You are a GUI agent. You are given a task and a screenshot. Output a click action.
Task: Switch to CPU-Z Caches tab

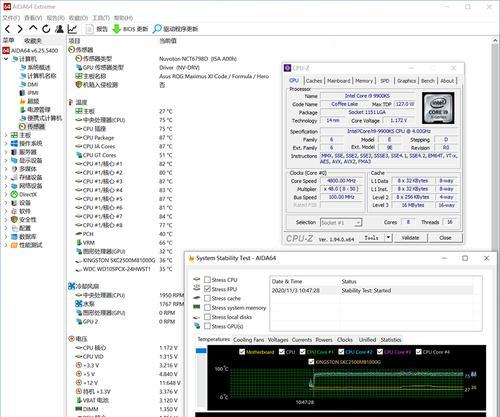pyautogui.click(x=314, y=81)
